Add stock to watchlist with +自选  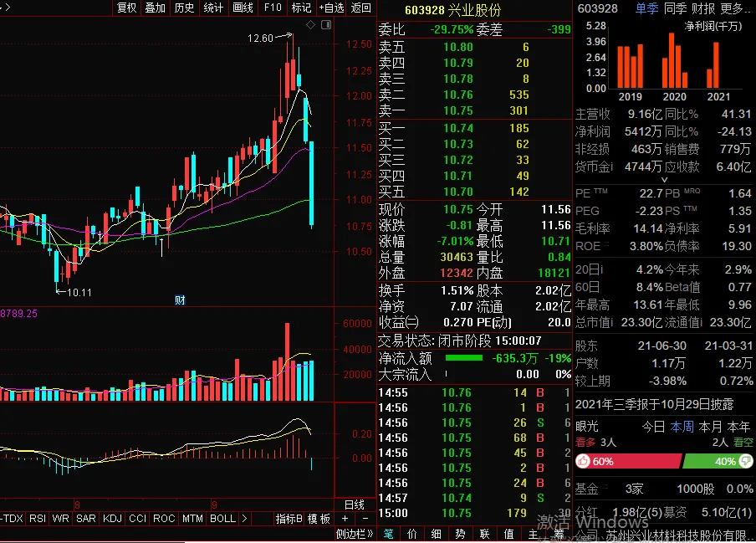pyautogui.click(x=332, y=8)
